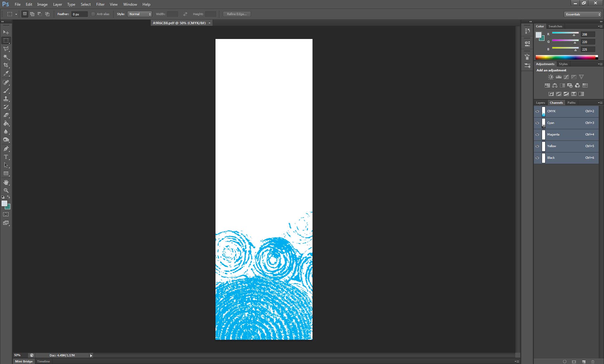Click the foreground color swatch in toolbar
The height and width of the screenshot is (364, 604).
pyautogui.click(x=4, y=203)
